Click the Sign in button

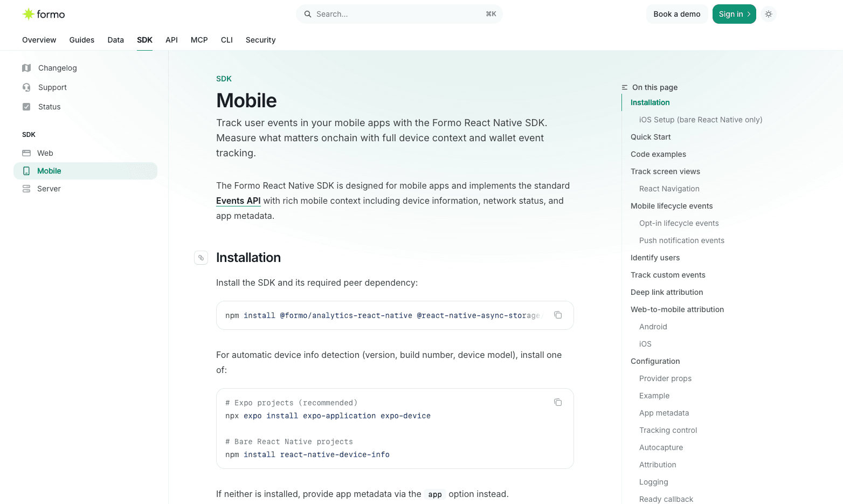[734, 14]
